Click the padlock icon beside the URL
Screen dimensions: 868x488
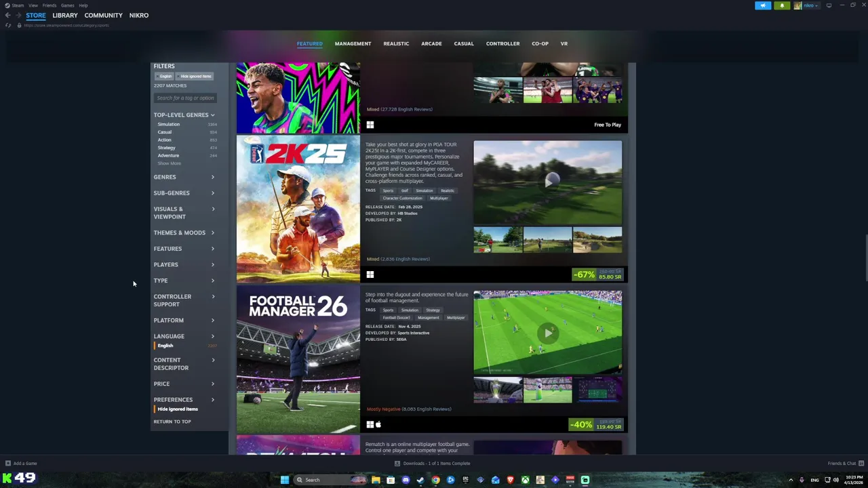(x=19, y=25)
